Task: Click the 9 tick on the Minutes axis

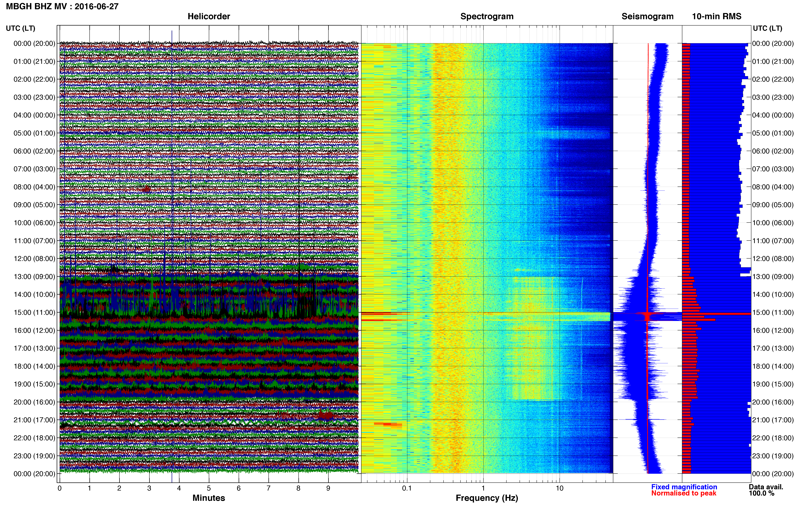Action: pos(328,488)
